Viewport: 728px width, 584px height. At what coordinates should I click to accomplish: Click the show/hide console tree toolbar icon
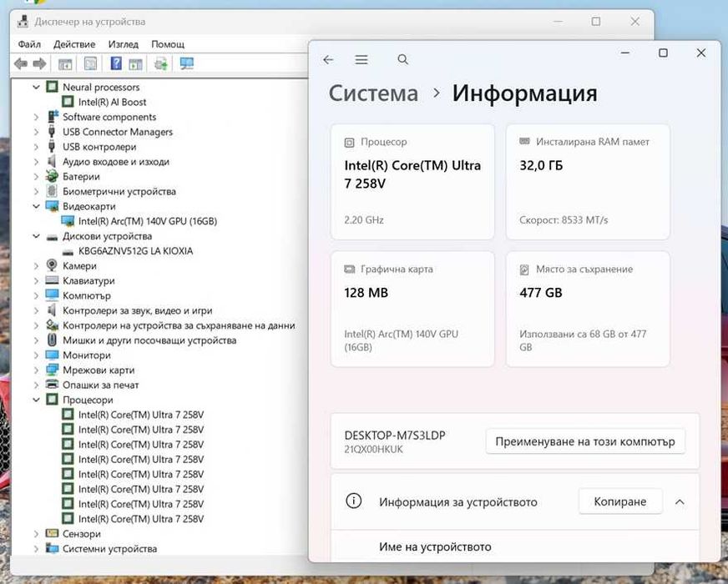[x=65, y=63]
